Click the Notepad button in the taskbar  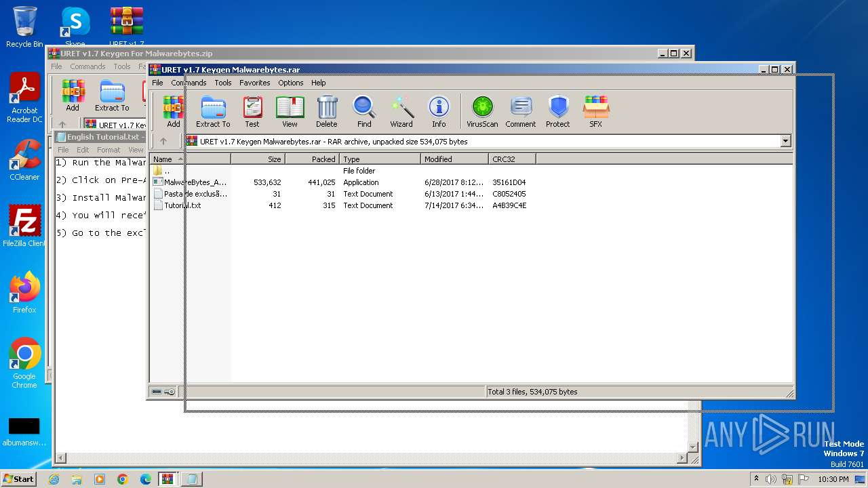pyautogui.click(x=191, y=479)
